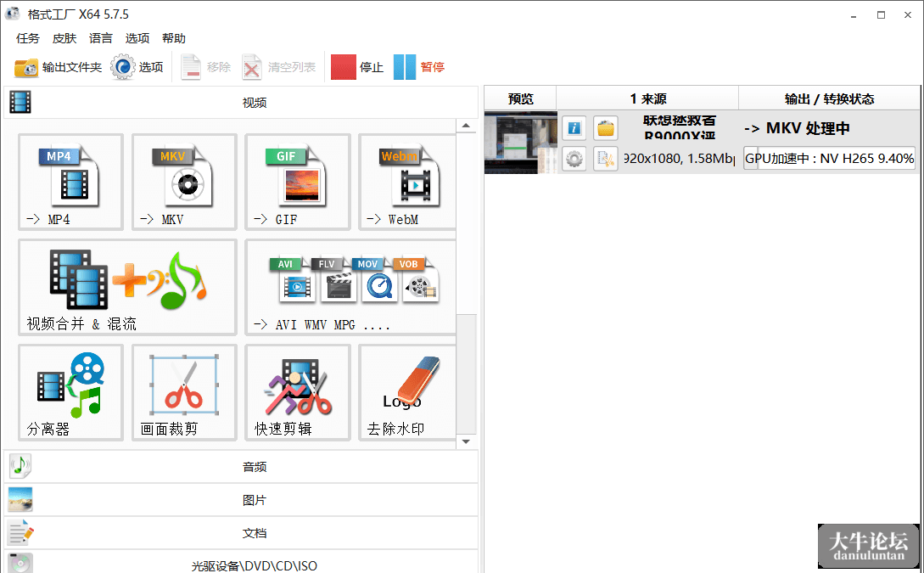Click the 清空列表 clear list button
Image resolution: width=924 pixels, height=573 pixels.
tap(279, 67)
